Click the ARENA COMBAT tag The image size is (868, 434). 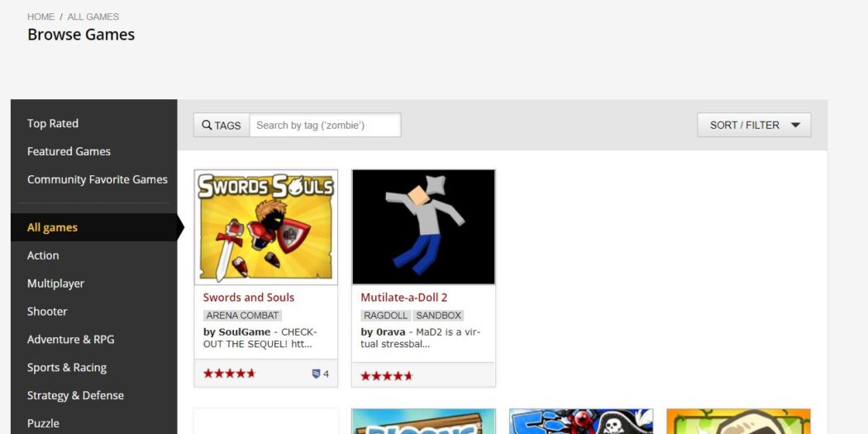click(242, 316)
